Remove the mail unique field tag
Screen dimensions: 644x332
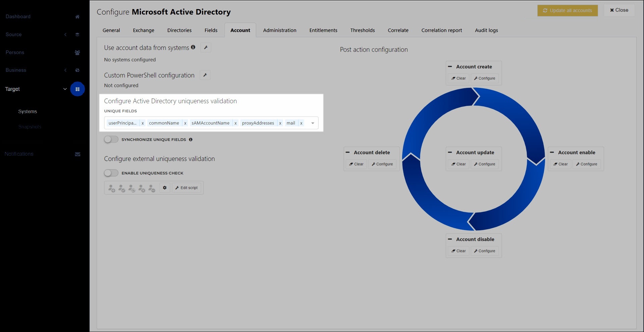pos(301,123)
